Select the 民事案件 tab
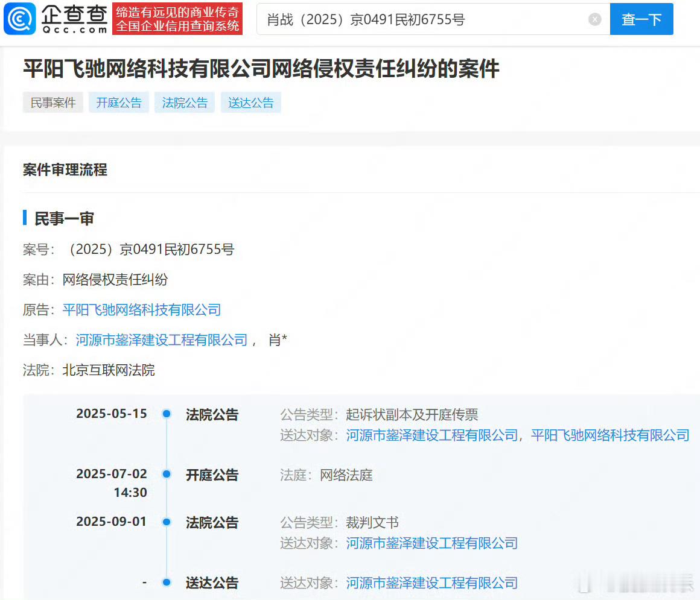 tap(52, 102)
